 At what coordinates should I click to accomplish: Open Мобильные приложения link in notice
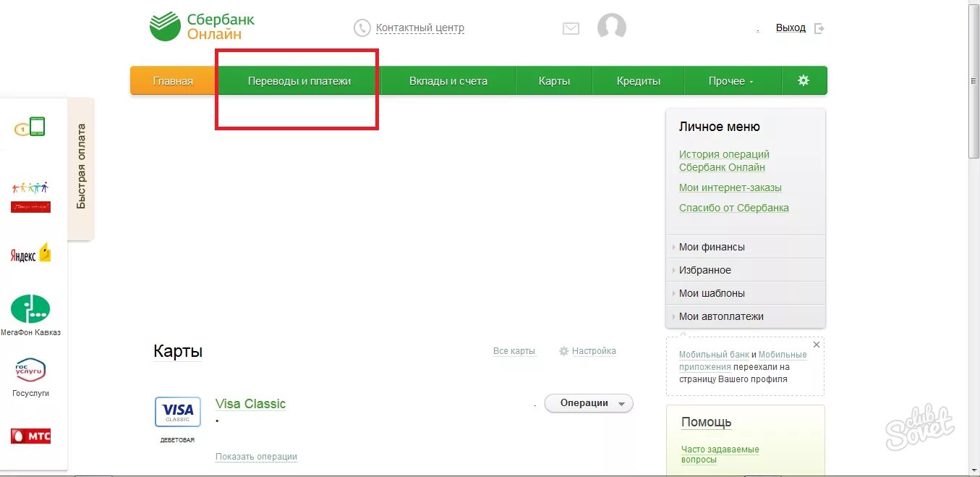(x=743, y=360)
